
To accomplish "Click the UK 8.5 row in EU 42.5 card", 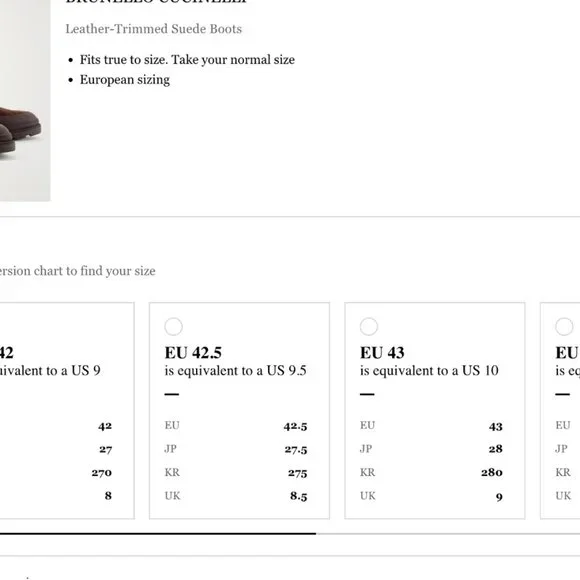I will pos(236,496).
